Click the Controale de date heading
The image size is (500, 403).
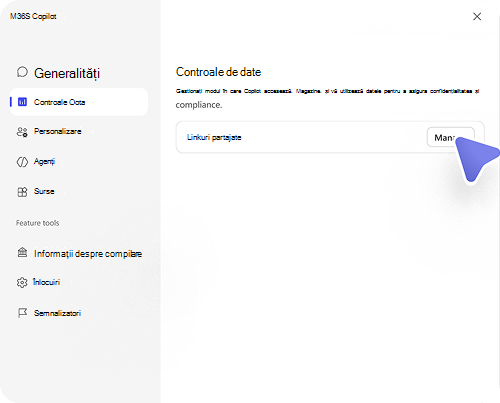pyautogui.click(x=218, y=72)
